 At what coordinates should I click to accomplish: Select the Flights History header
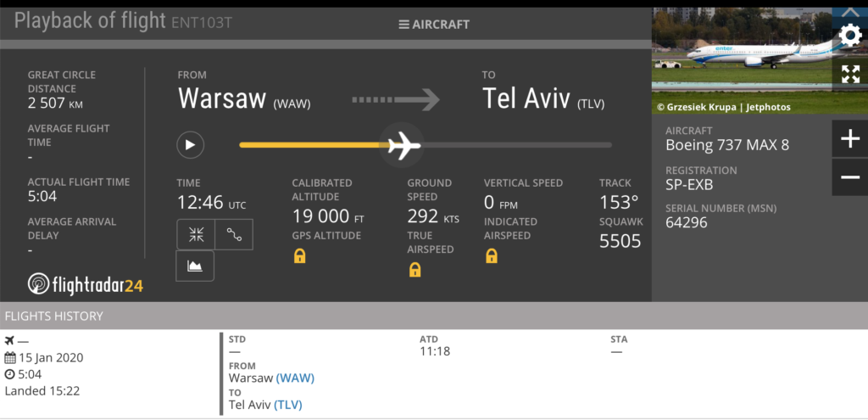pyautogui.click(x=434, y=316)
